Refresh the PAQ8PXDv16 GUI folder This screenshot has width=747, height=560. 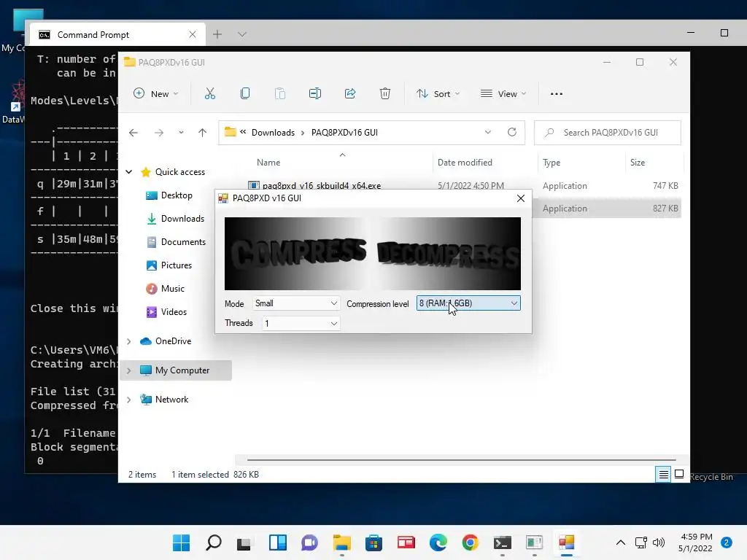(512, 133)
